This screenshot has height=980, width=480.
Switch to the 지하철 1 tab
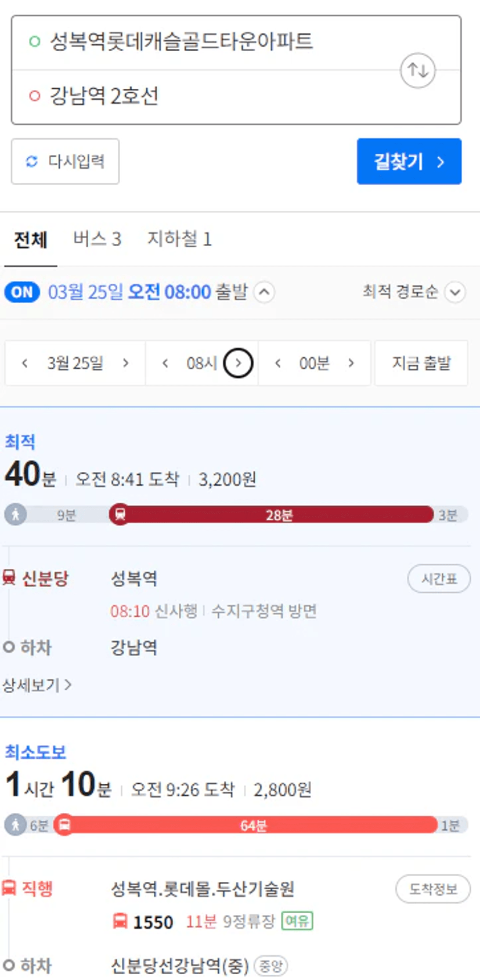(179, 239)
